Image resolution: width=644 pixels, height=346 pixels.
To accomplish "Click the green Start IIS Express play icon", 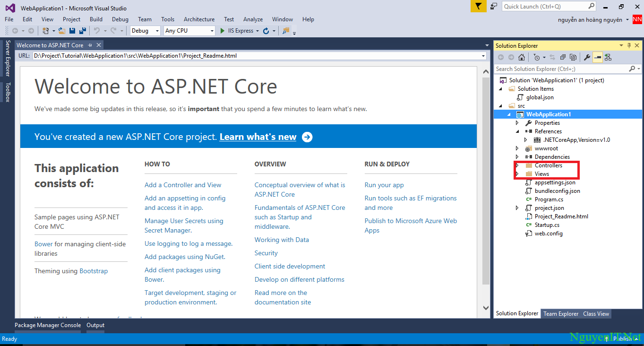I will [x=223, y=31].
